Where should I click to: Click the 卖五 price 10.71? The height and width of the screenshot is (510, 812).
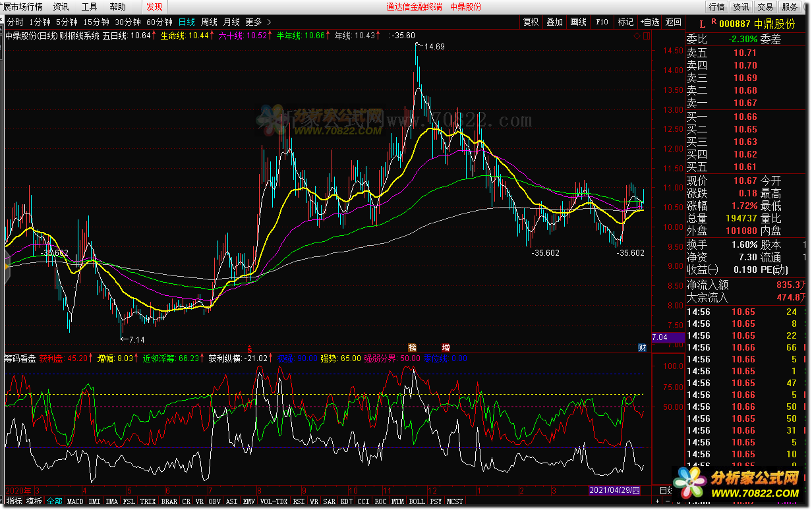745,53
